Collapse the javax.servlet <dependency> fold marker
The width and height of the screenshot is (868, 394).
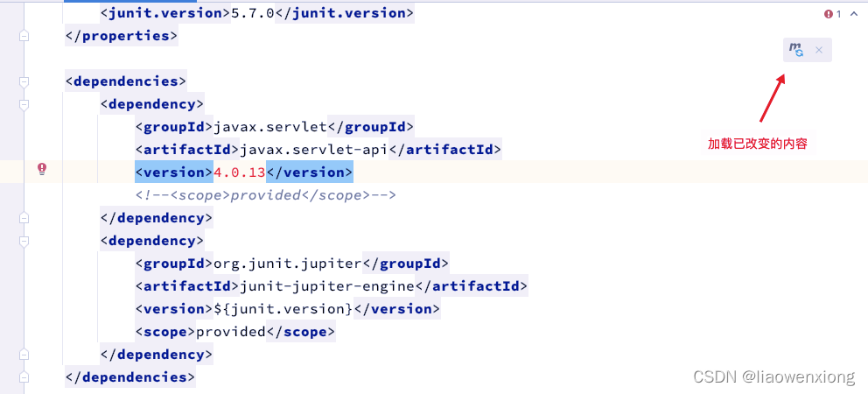[24, 104]
